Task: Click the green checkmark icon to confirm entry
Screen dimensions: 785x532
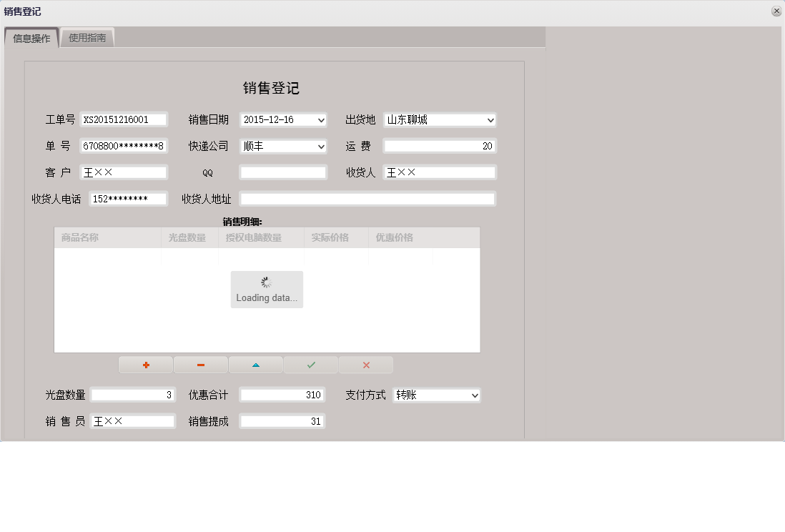Action: pos(311,365)
